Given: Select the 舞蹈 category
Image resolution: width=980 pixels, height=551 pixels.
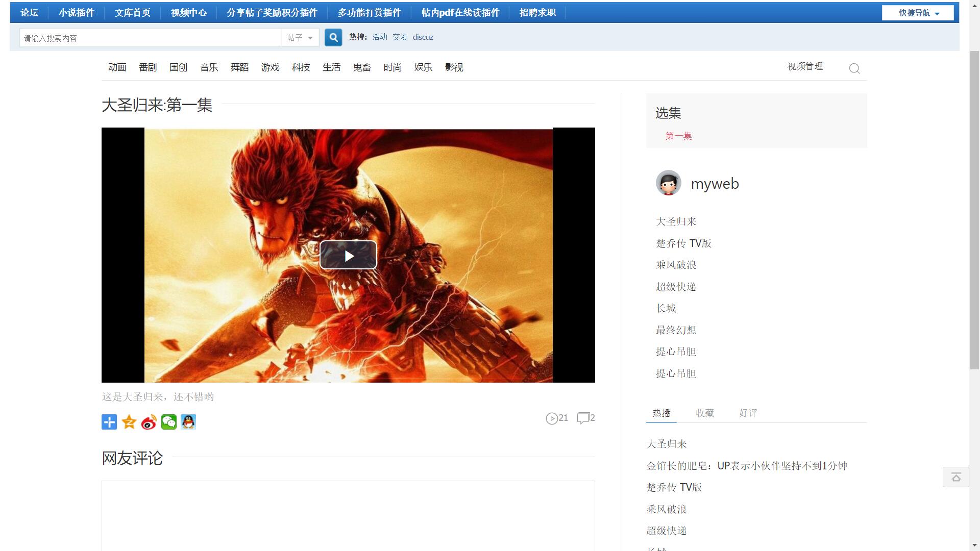Looking at the screenshot, I should pyautogui.click(x=240, y=67).
